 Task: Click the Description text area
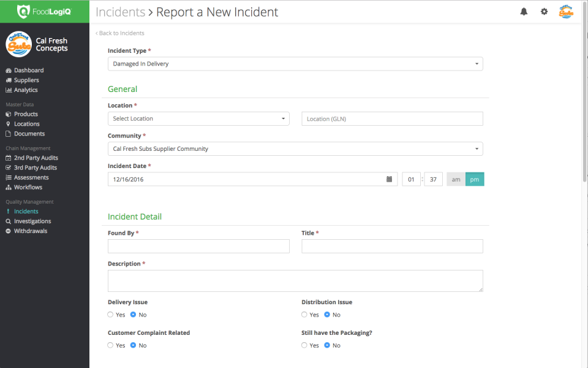[x=295, y=281]
